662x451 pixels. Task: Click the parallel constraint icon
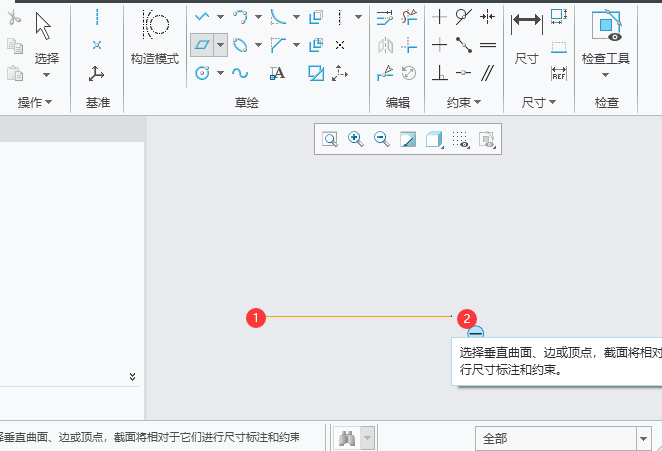488,72
